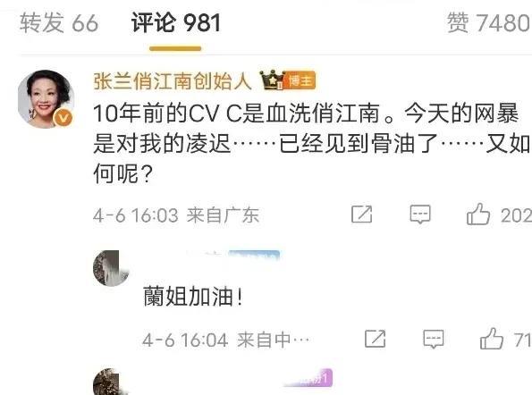
Task: Tap the crown membership badge icon
Action: (272, 80)
